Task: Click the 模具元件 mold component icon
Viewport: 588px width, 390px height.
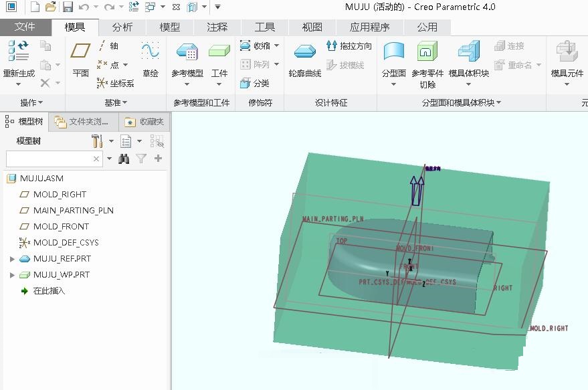Action: [567, 52]
